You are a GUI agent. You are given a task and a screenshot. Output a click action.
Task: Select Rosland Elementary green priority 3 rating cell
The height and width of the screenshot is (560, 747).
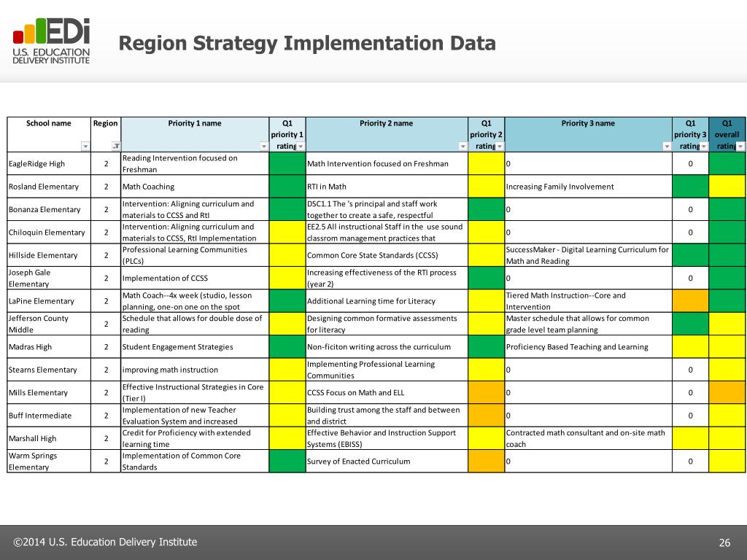(x=690, y=186)
